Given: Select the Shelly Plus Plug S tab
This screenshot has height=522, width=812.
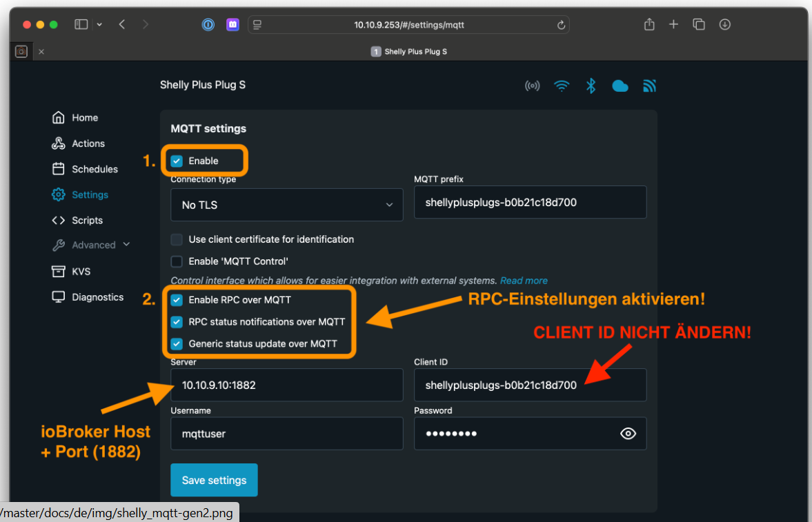Looking at the screenshot, I should click(x=409, y=51).
